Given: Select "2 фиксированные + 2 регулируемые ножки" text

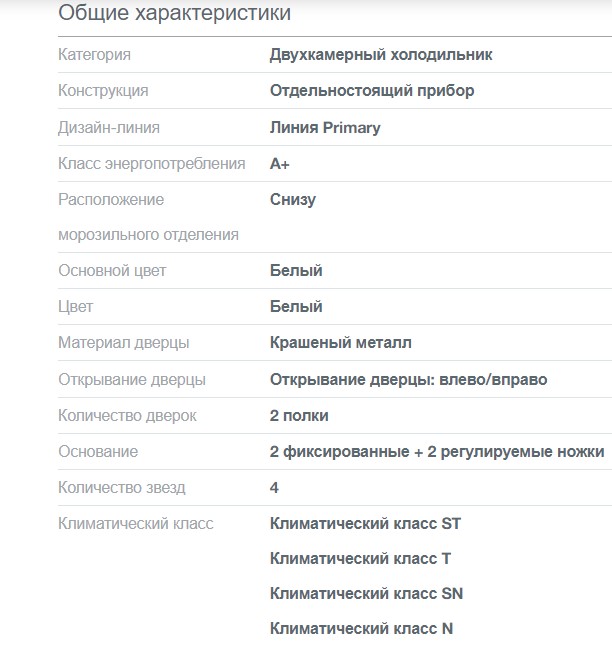Looking at the screenshot, I should pyautogui.click(x=437, y=451).
